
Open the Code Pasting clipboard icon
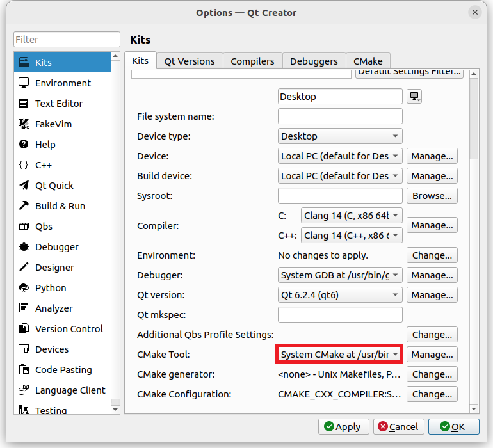pos(24,369)
